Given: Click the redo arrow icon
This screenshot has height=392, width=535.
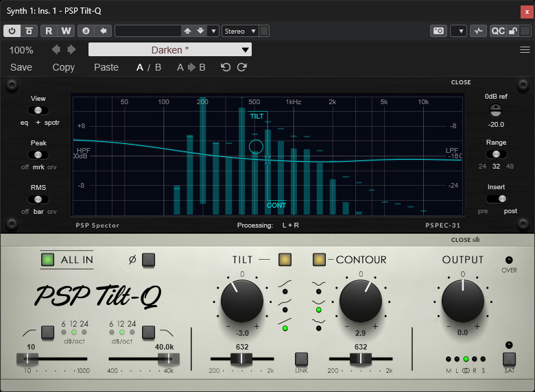Looking at the screenshot, I should pos(242,67).
